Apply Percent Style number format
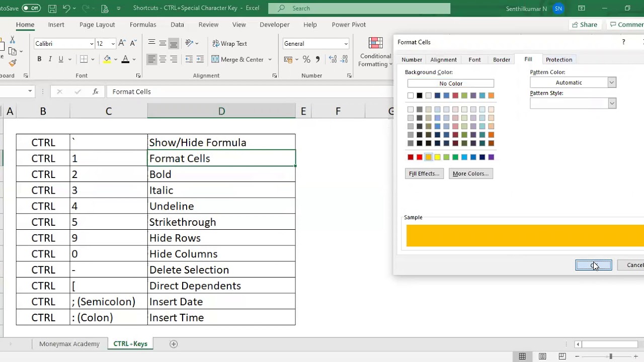Viewport: 644px width, 362px height. tap(306, 59)
